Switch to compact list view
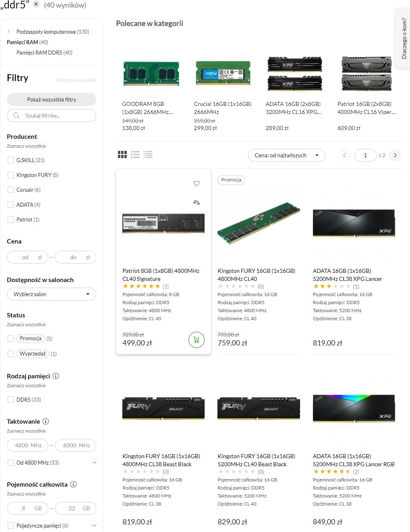Screen dimensions: 410x532 click(148, 154)
